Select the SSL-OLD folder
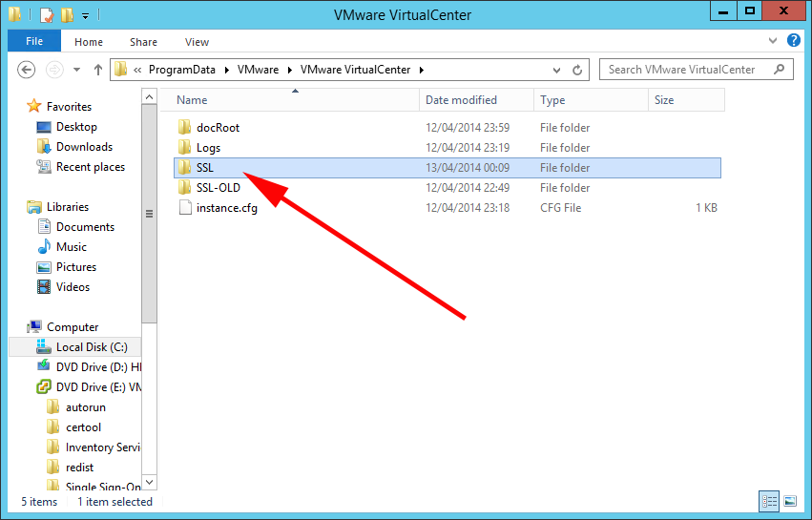The height and width of the screenshot is (520, 812). 218,188
